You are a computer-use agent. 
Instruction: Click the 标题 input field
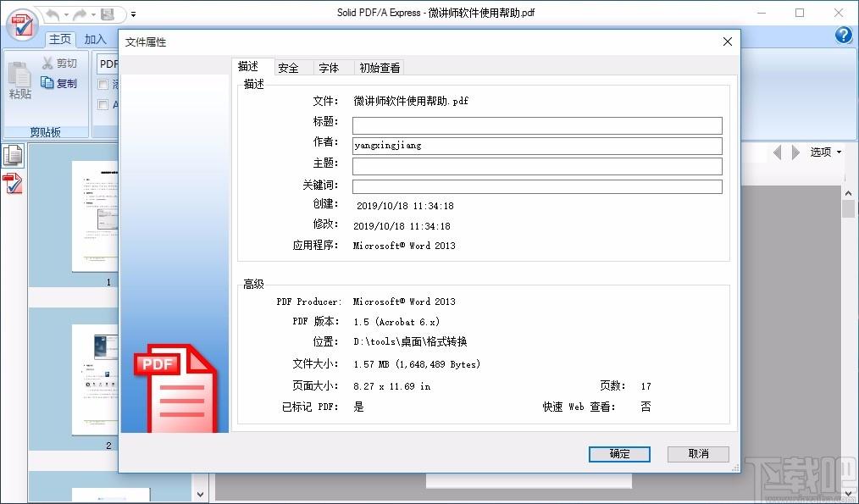[x=537, y=125]
